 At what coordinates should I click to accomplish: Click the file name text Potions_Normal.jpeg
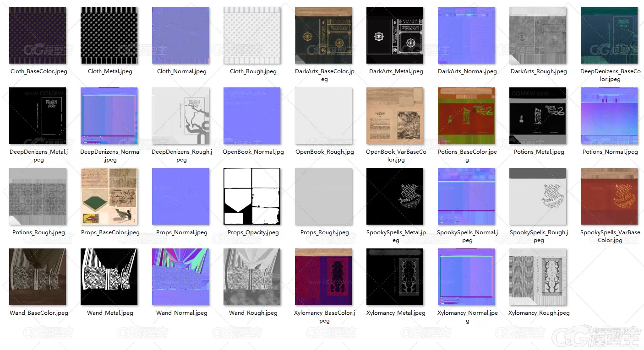610,152
